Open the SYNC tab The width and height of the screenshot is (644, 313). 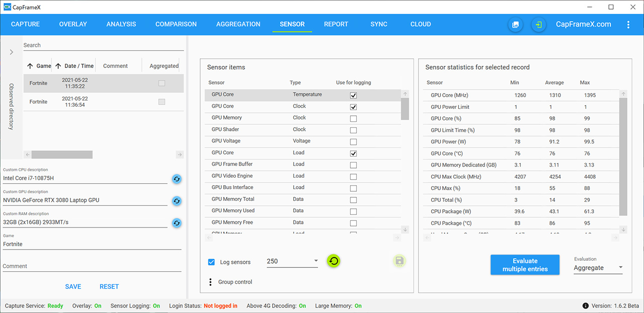pyautogui.click(x=379, y=24)
